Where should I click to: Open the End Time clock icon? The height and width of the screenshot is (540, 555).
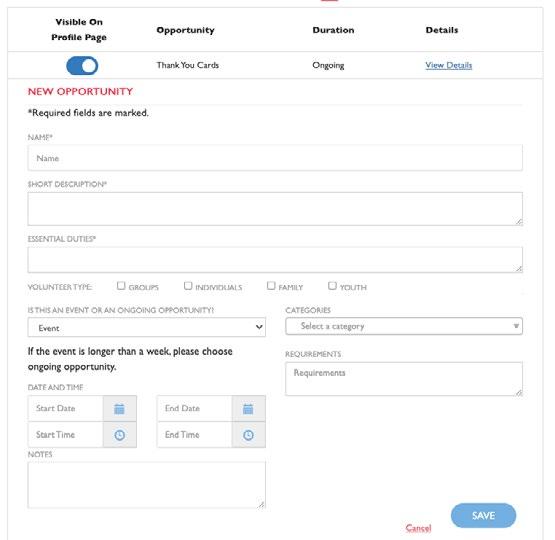[248, 435]
